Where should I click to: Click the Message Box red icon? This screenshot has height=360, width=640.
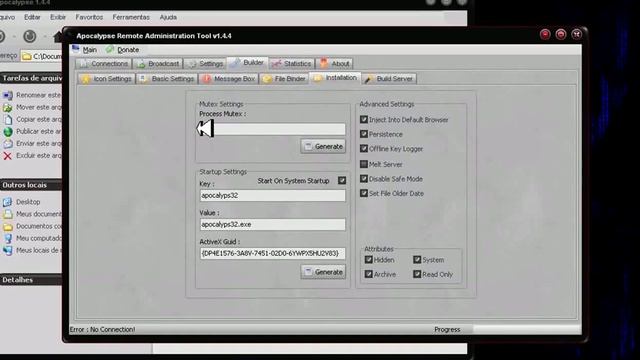tap(207, 79)
